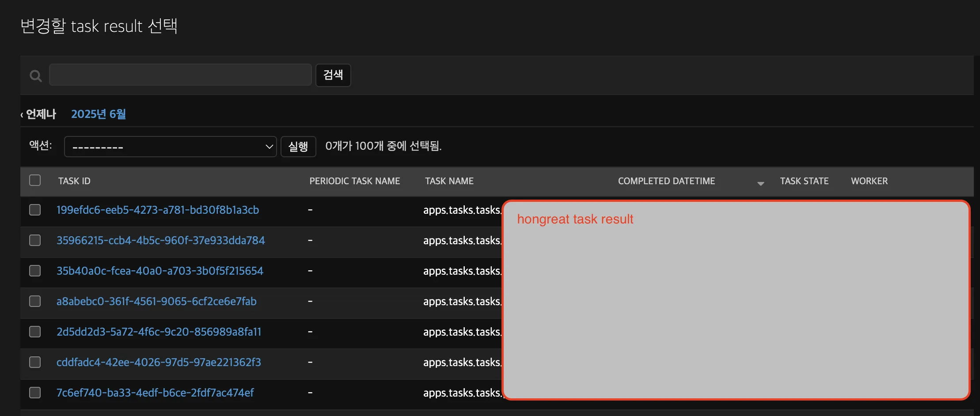Click the chevron on the action selector
Screen dimensions: 980x416
pyautogui.click(x=269, y=146)
